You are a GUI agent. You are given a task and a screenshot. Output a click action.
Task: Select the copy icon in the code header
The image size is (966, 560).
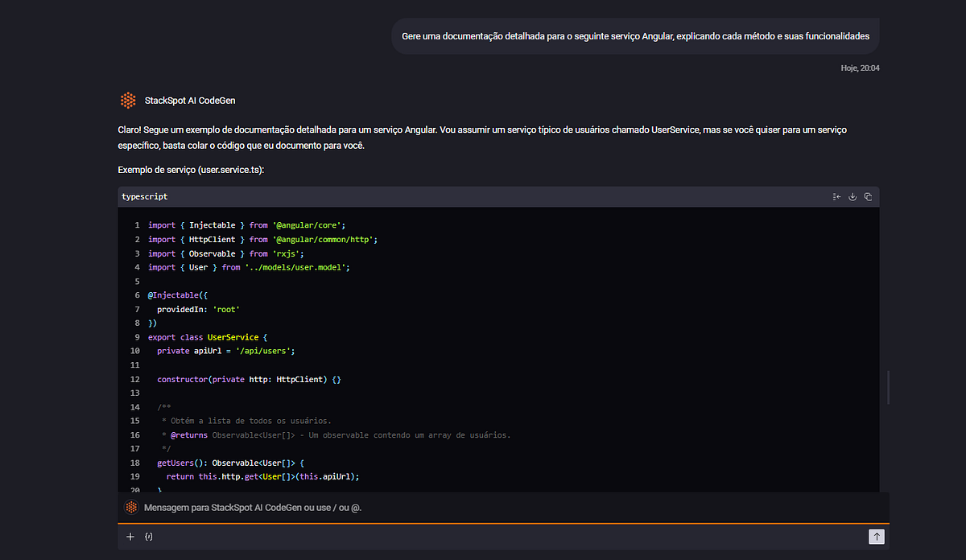coord(868,196)
